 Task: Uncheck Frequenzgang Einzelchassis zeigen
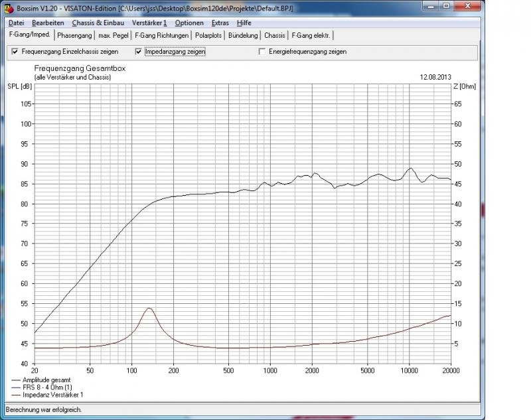(x=15, y=52)
